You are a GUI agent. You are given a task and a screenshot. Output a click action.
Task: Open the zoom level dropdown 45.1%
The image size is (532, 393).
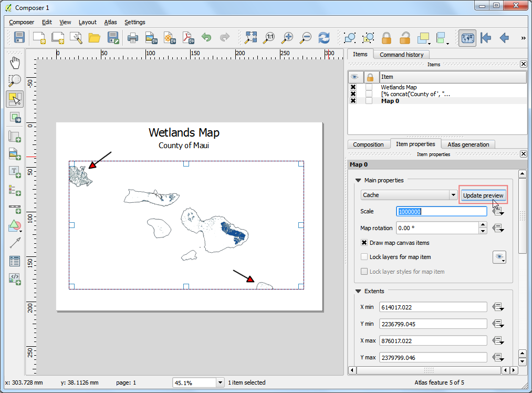click(220, 382)
